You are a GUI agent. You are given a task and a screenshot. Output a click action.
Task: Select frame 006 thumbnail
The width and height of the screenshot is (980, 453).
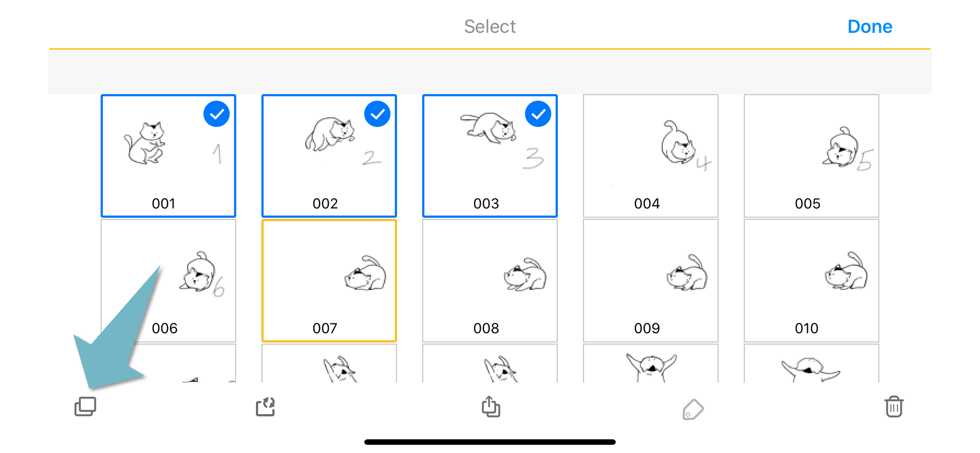(168, 281)
